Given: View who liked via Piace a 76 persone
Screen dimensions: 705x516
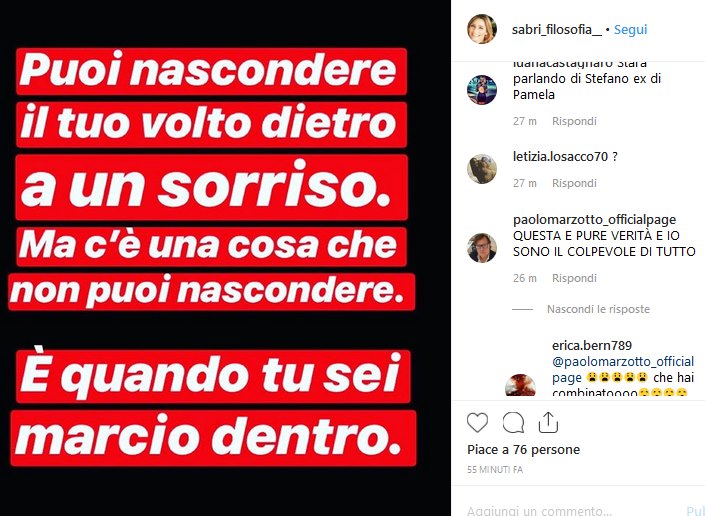Looking at the screenshot, I should [x=523, y=449].
